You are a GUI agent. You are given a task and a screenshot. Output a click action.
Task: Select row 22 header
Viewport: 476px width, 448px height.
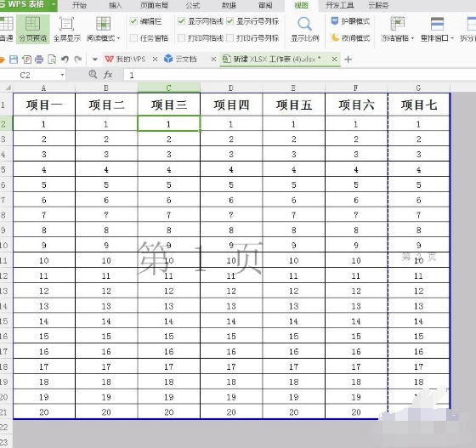tap(6, 428)
